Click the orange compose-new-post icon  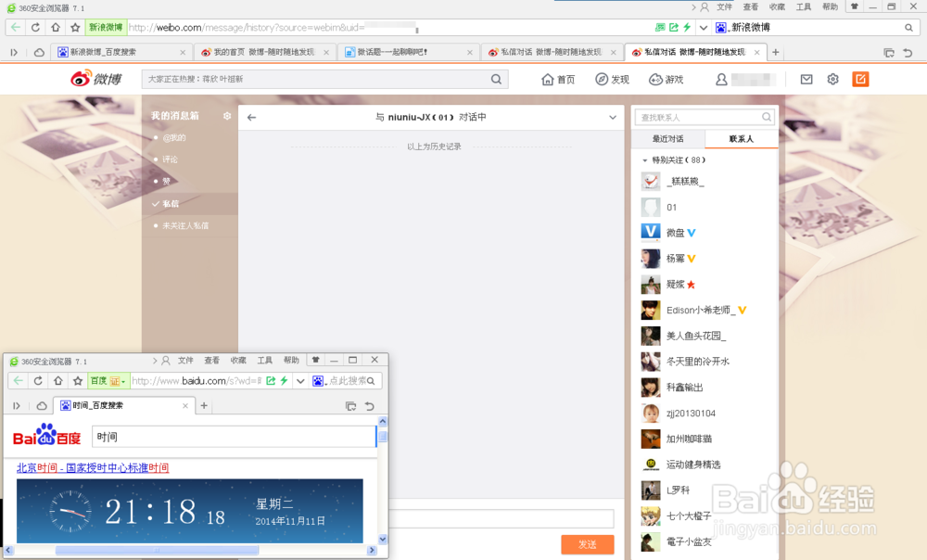coord(860,80)
